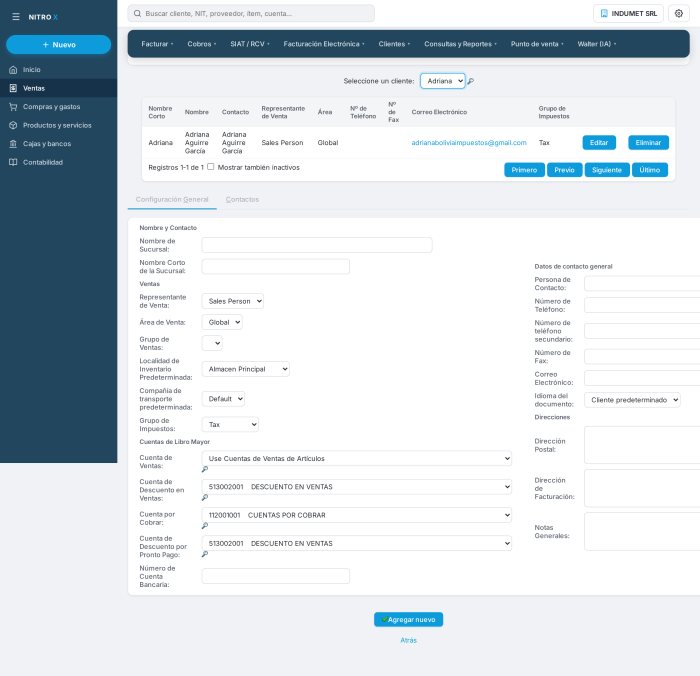700x676 pixels.
Task: Click Editar for Adriana
Action: coord(599,142)
